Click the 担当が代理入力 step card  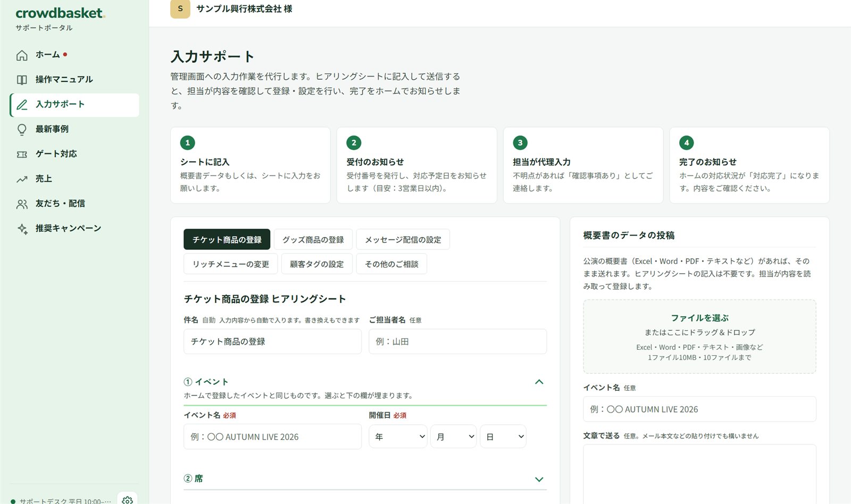tap(583, 165)
